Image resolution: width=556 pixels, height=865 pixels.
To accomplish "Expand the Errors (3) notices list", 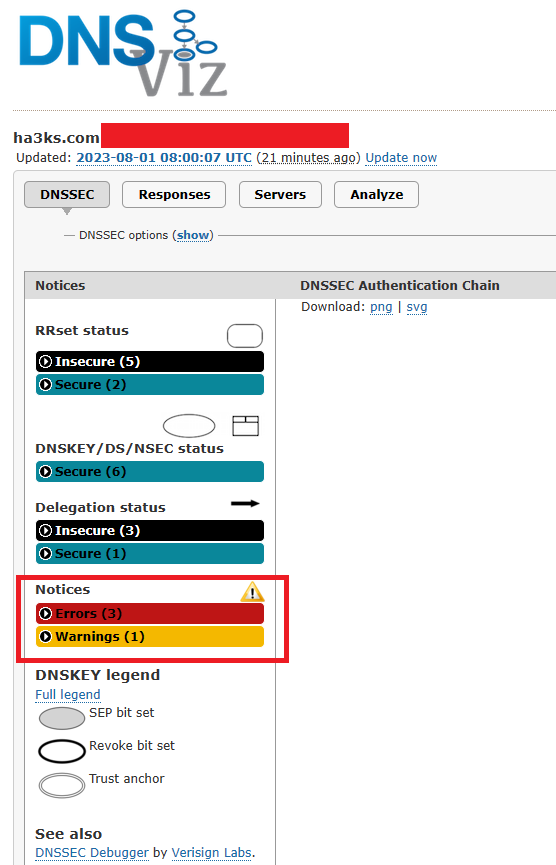I will [150, 613].
